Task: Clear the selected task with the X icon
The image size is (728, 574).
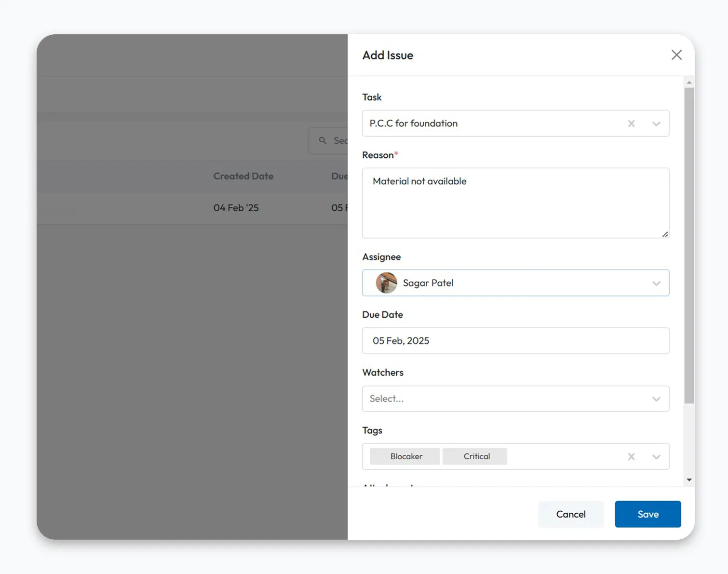Action: [x=631, y=123]
